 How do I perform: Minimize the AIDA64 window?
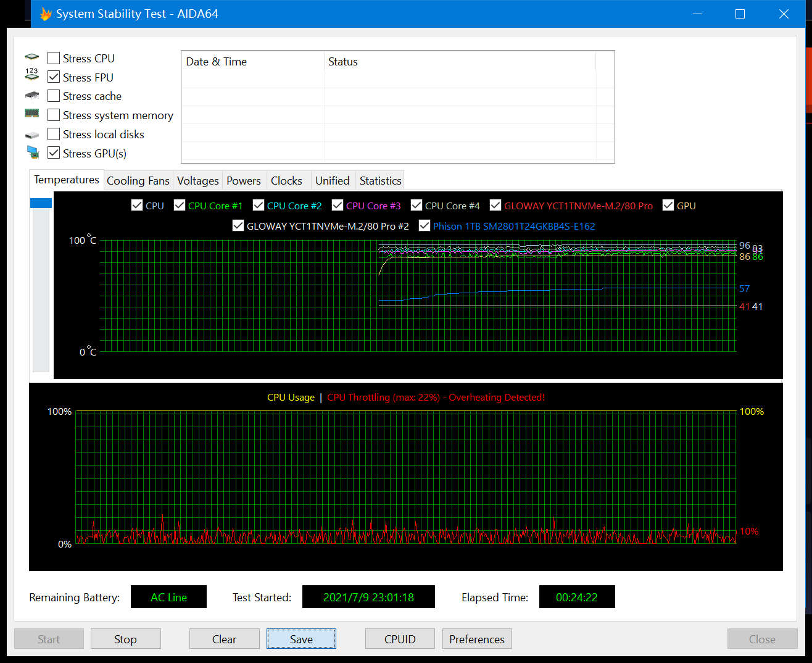tap(698, 14)
